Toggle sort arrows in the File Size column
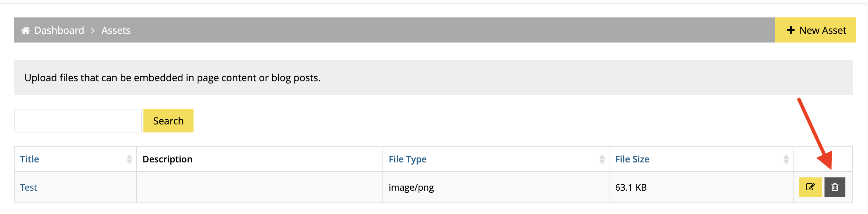The width and height of the screenshot is (868, 214). (x=786, y=159)
